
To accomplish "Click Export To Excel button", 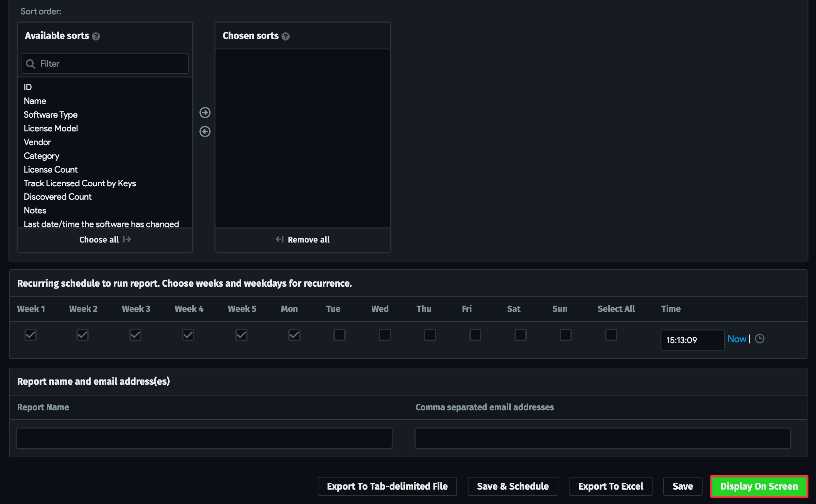I will click(610, 486).
